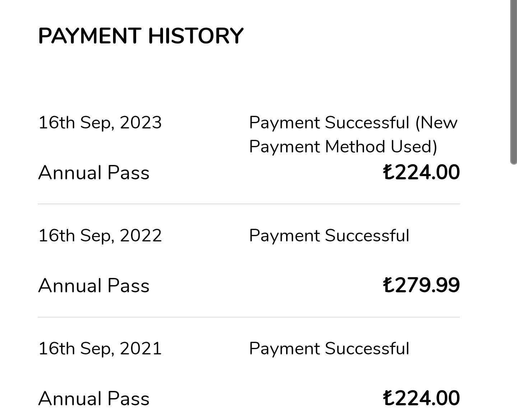Click the lira symbol in the ₺279.99 amount
The width and height of the screenshot is (517, 420).
coord(389,285)
